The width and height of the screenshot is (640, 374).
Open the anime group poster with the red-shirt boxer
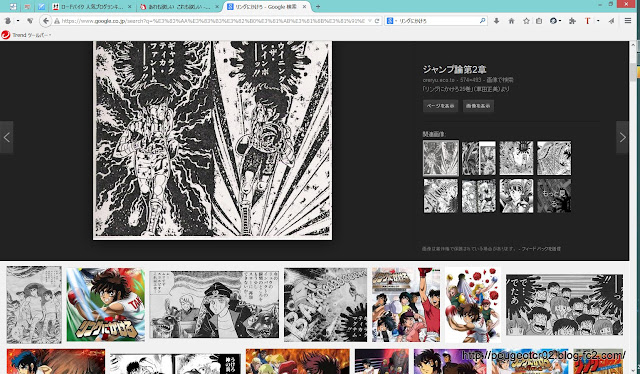point(406,305)
